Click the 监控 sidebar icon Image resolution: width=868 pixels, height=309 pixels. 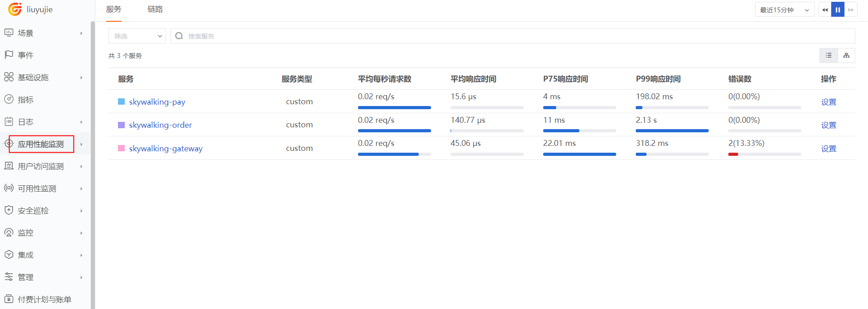9,232
